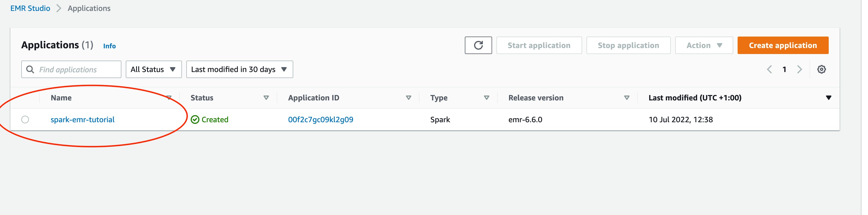Sort by Status column arrow
Viewport: 868px width, 215px height.
pyautogui.click(x=266, y=98)
